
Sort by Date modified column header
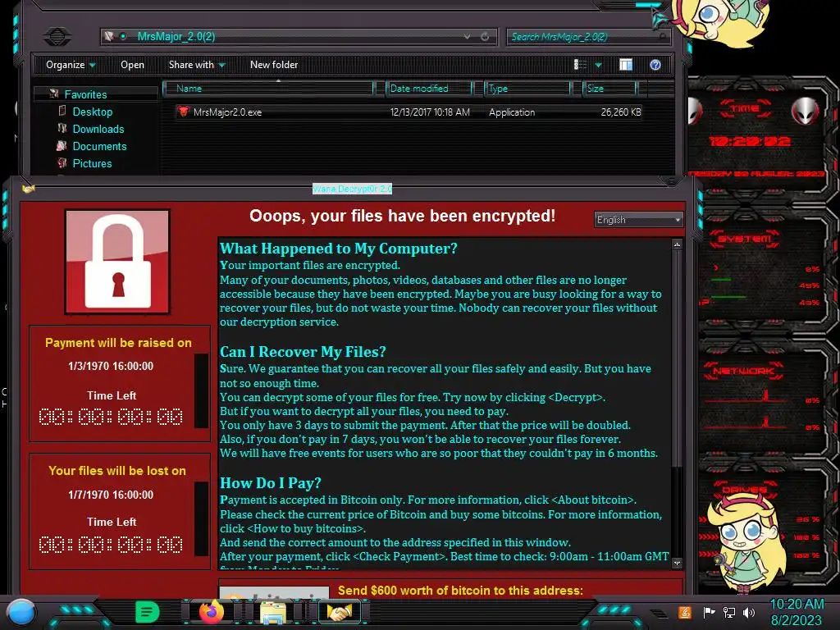coord(430,89)
